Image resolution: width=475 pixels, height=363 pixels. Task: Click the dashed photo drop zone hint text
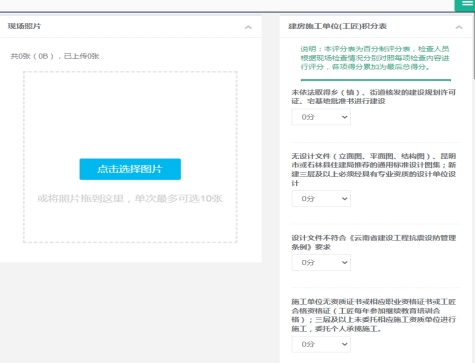pyautogui.click(x=130, y=199)
